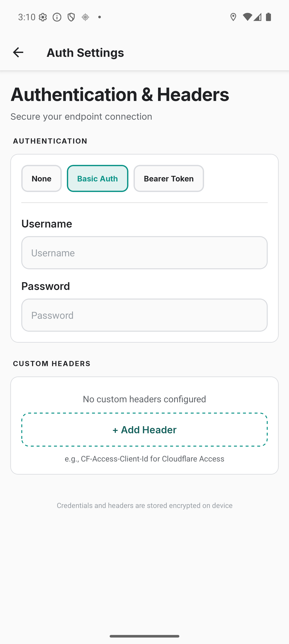Tap the Auth Settings title

tap(85, 53)
